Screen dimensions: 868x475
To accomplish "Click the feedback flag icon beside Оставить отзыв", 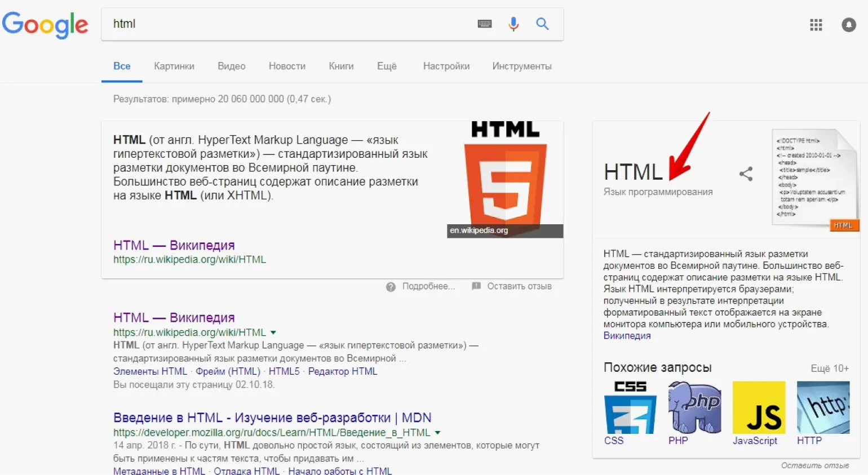I will [476, 286].
